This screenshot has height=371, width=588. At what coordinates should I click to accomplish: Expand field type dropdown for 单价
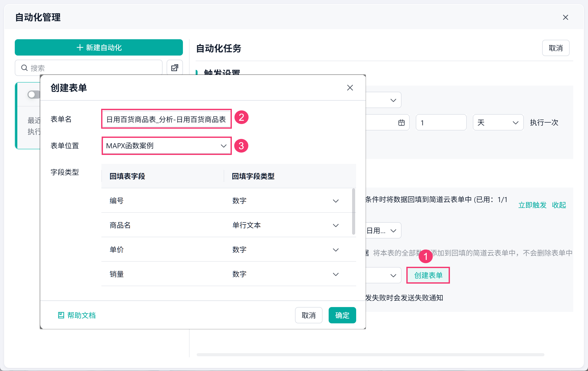(x=336, y=250)
